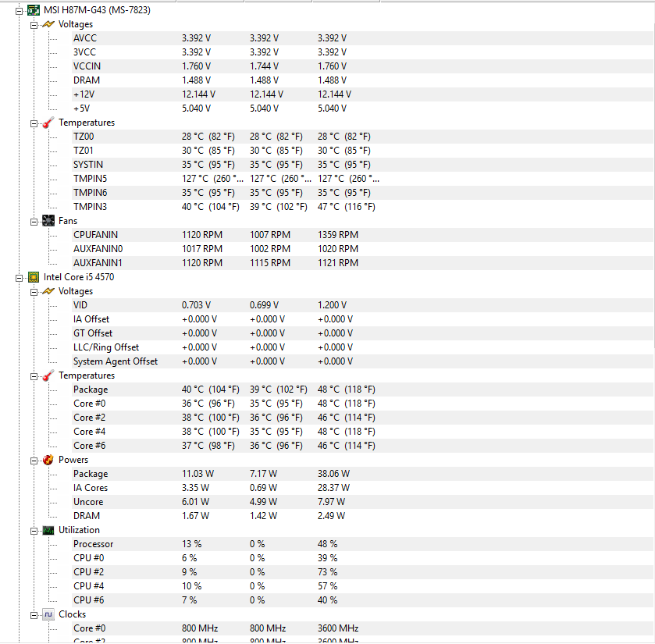This screenshot has width=655, height=644.
Task: Select the Uncore power row
Action: tap(362, 502)
